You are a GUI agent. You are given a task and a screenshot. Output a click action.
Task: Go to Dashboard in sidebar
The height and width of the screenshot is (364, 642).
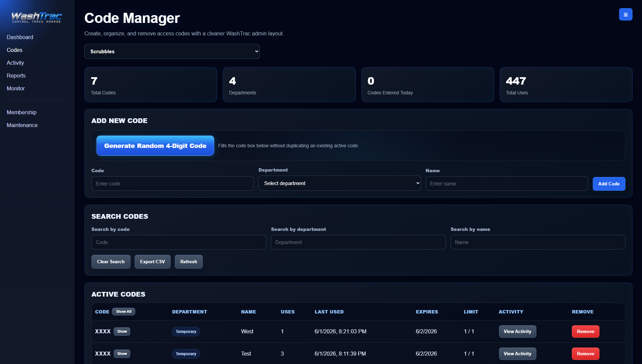pos(20,37)
